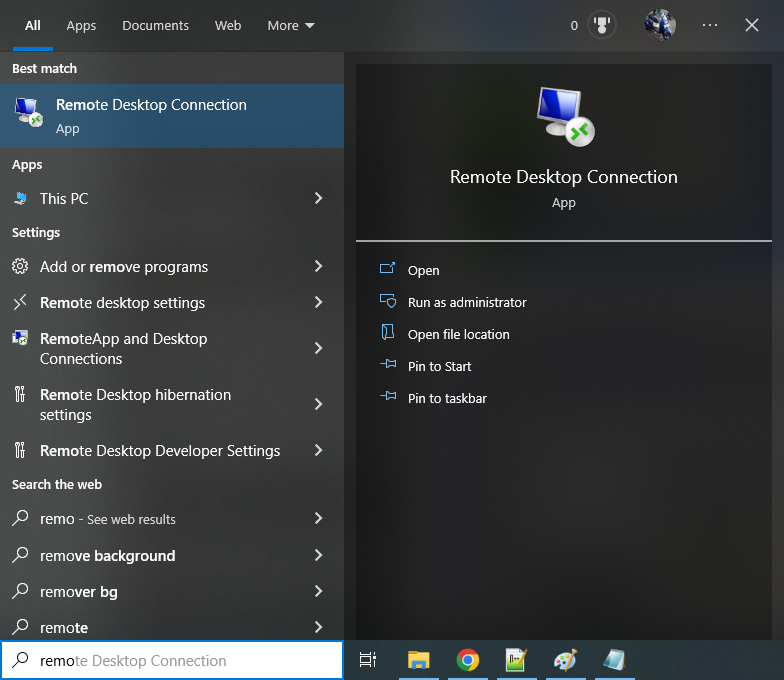Select the 'remover bg' suggestion text

[x=79, y=592]
